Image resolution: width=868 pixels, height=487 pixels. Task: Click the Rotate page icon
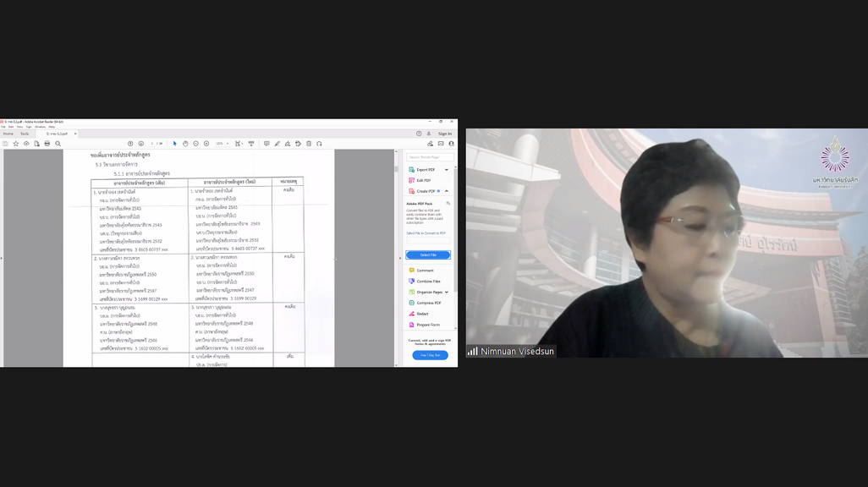pos(320,144)
